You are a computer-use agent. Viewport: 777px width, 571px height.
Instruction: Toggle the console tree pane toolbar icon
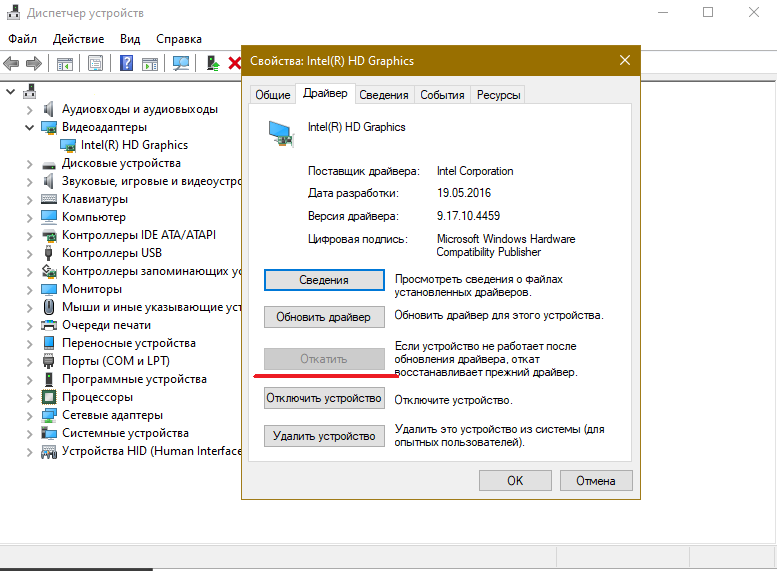click(x=65, y=63)
